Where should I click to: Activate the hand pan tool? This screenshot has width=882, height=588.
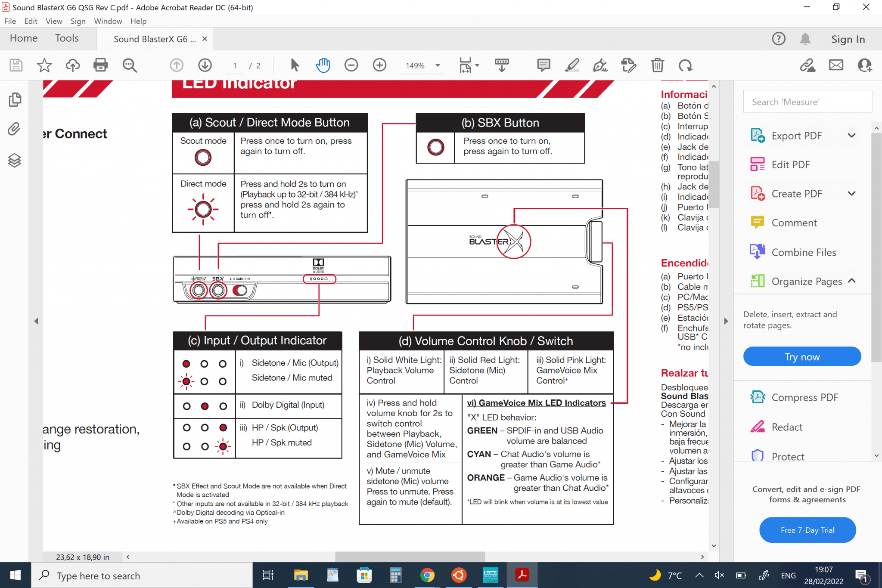click(x=323, y=65)
